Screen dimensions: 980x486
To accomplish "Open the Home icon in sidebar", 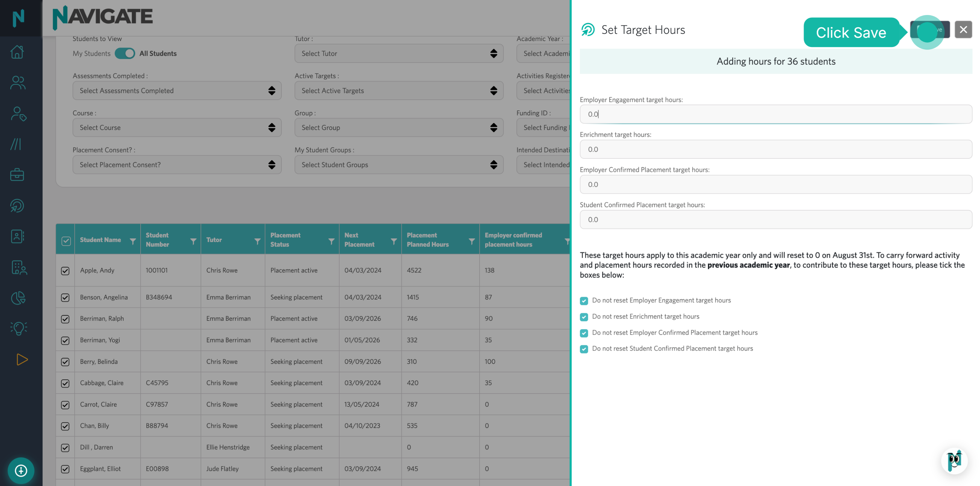I will coord(17,52).
